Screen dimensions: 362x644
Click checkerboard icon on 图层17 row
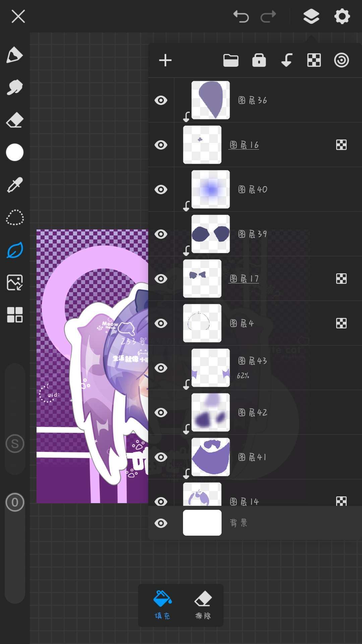coord(341,279)
